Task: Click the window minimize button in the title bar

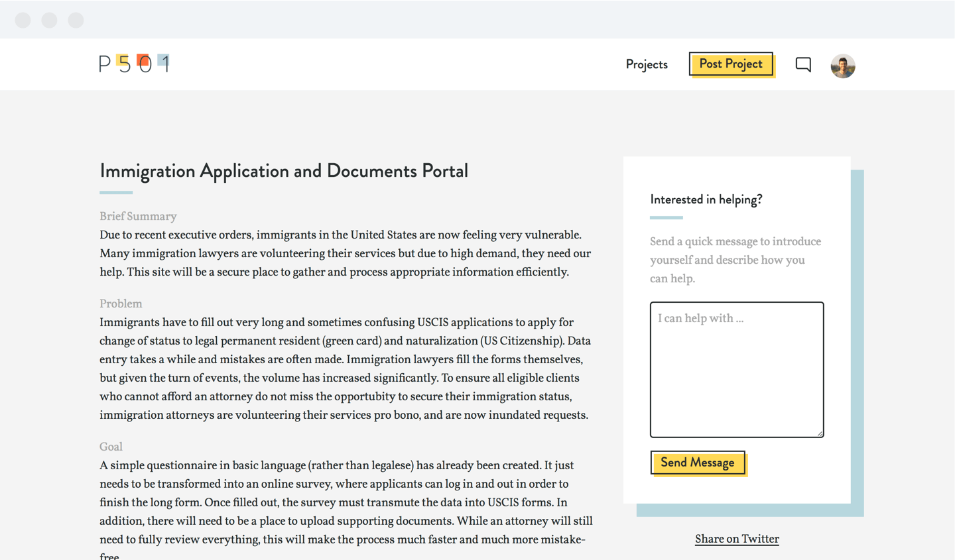Action: [50, 20]
